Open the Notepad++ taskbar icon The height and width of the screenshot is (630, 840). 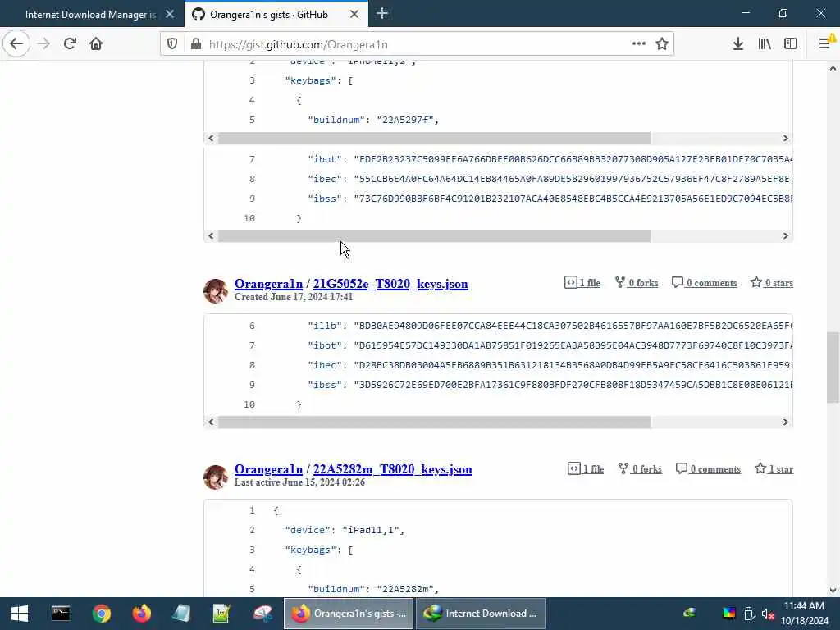pos(221,614)
